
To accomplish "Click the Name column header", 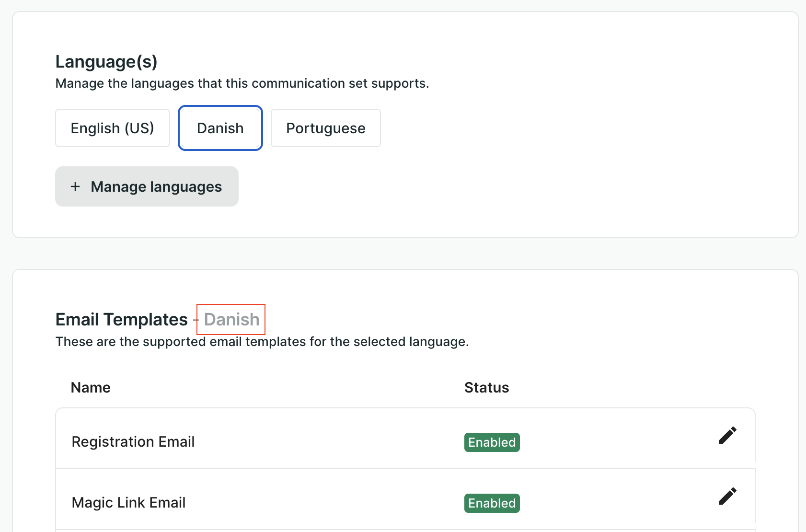I will (91, 387).
